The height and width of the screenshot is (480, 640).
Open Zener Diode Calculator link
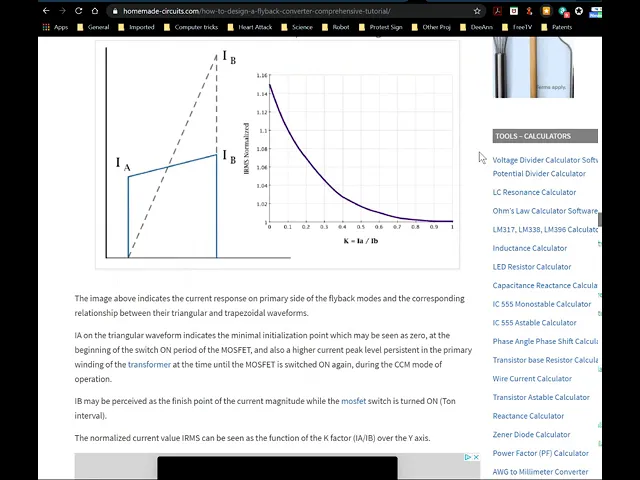pos(531,435)
